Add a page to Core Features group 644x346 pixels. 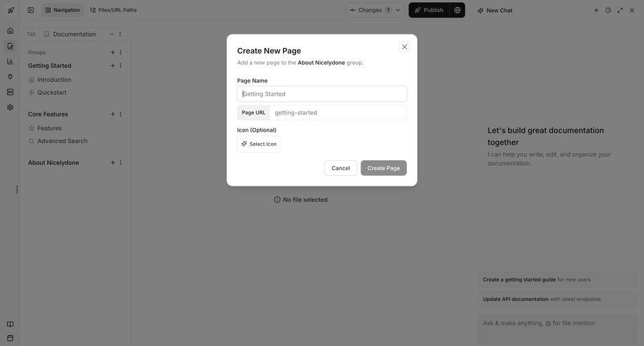click(112, 114)
